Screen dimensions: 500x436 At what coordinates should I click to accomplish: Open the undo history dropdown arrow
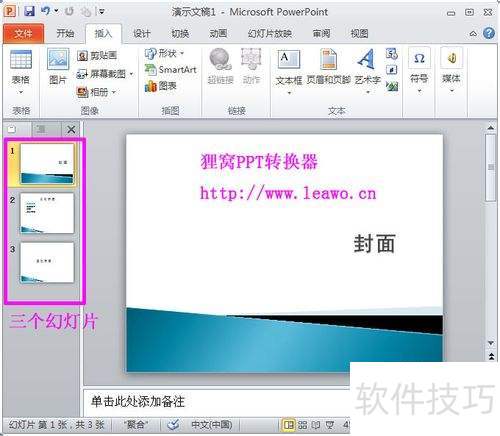[56, 11]
